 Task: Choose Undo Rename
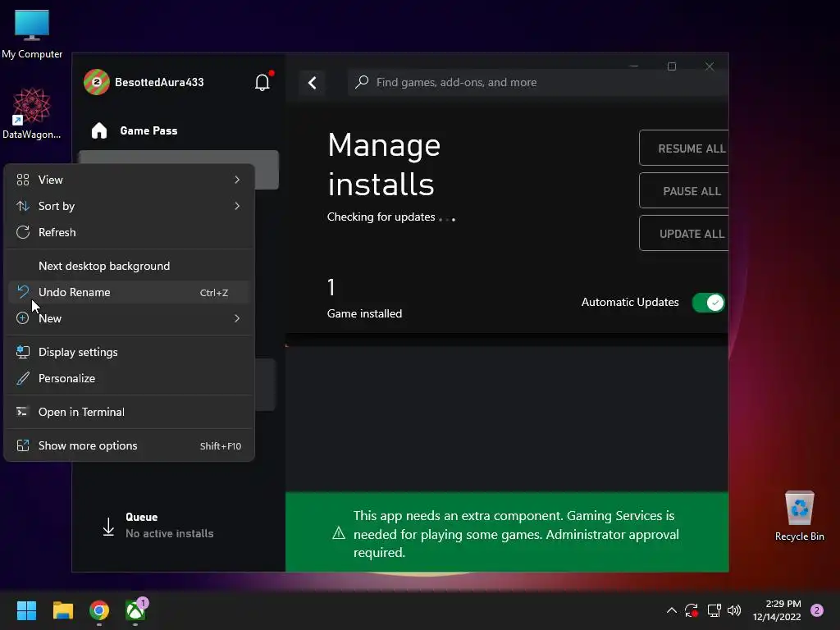129,293
